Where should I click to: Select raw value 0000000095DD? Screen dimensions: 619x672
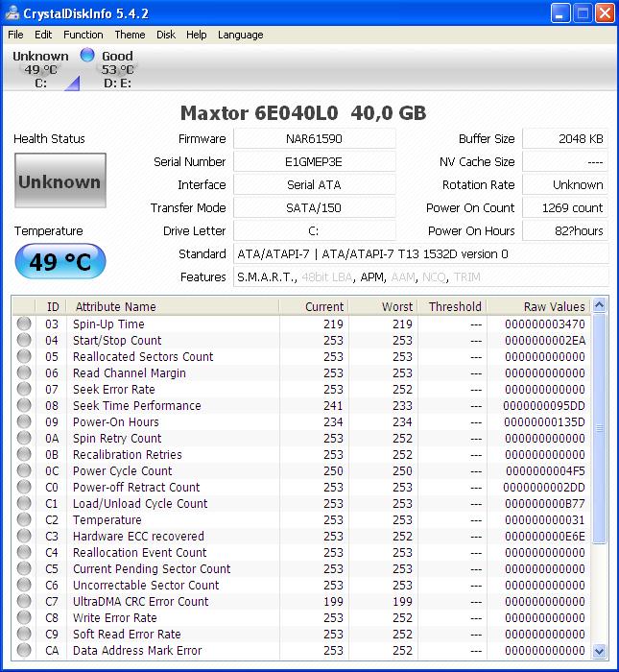[x=544, y=406]
